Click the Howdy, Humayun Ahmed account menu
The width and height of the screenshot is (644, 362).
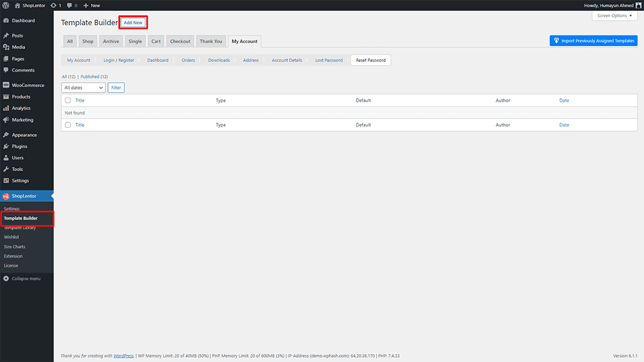612,6
